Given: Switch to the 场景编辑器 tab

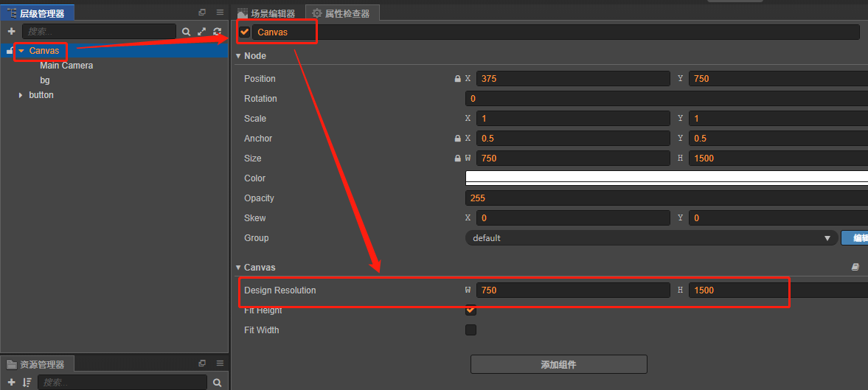Looking at the screenshot, I should click(268, 13).
